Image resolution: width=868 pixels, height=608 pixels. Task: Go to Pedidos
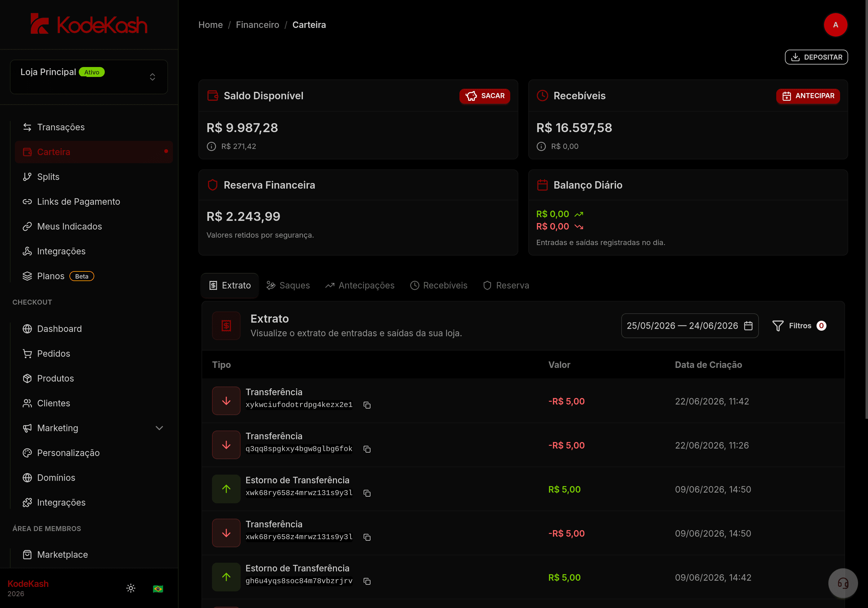coord(94,353)
